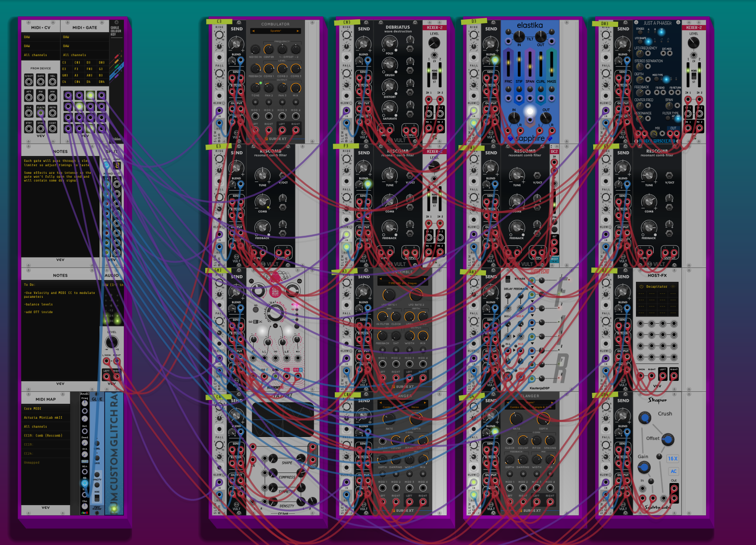Open the Arturia MiniLab mkII device menu
756x545 pixels.
click(x=46, y=418)
